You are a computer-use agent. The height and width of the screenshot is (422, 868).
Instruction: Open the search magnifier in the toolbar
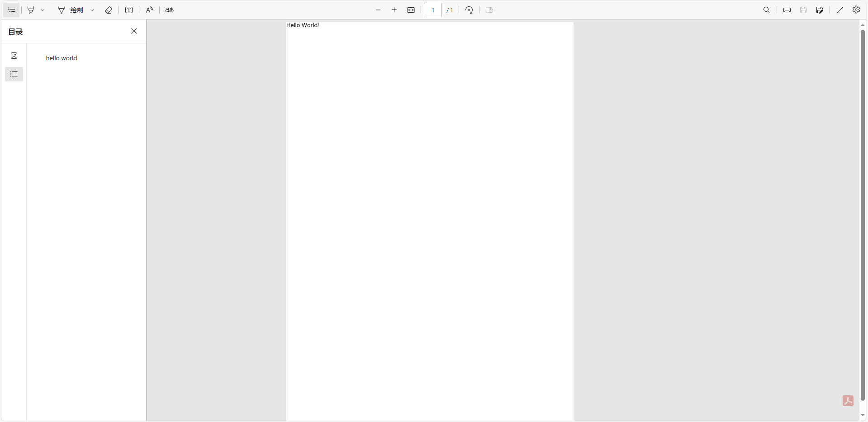click(767, 10)
